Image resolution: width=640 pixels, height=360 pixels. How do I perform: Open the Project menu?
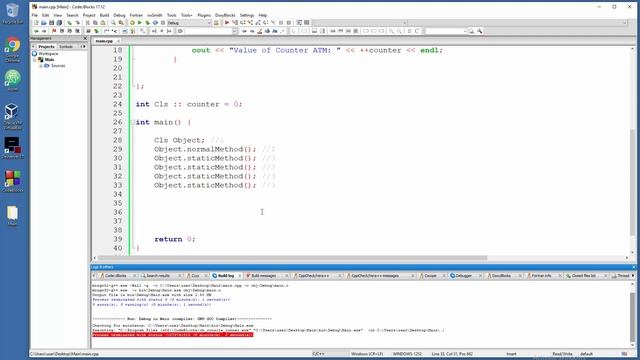coord(89,15)
